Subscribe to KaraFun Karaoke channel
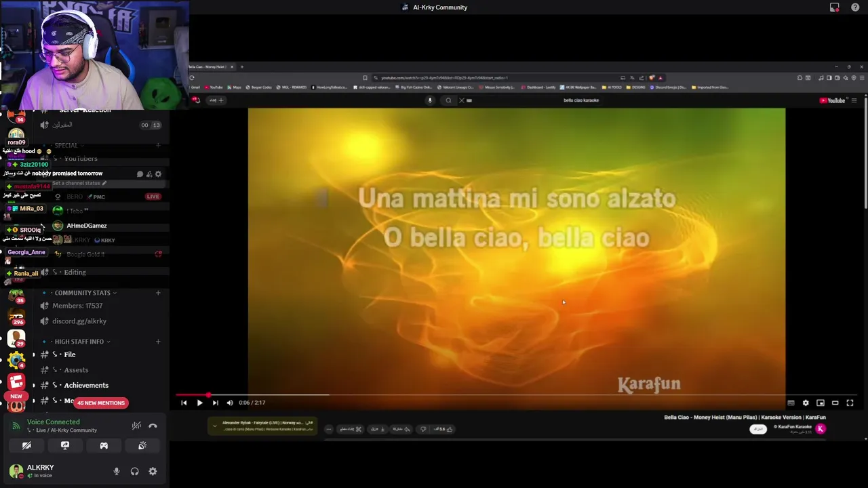The height and width of the screenshot is (488, 868). [758, 429]
